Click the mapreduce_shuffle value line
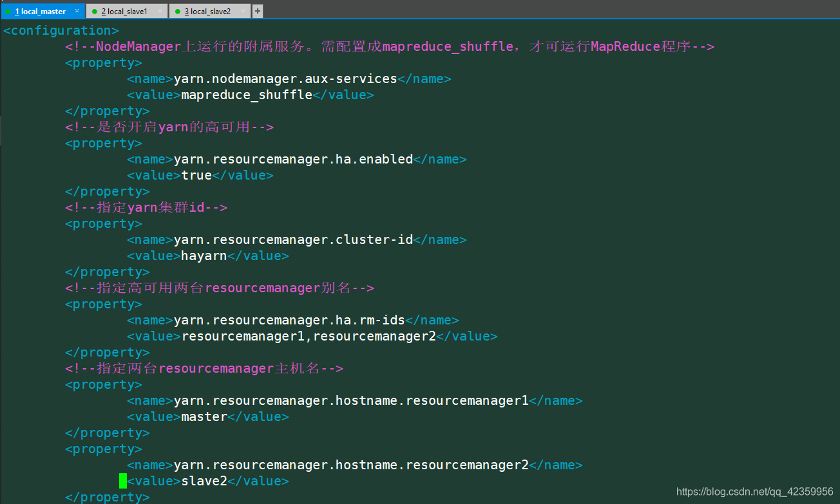This screenshot has height=504, width=840. tap(251, 95)
